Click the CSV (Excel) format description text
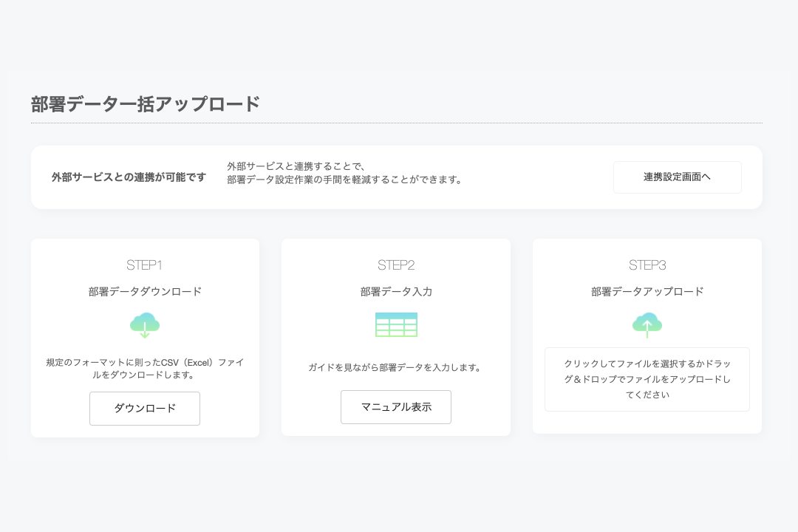This screenshot has width=798, height=532. click(145, 369)
